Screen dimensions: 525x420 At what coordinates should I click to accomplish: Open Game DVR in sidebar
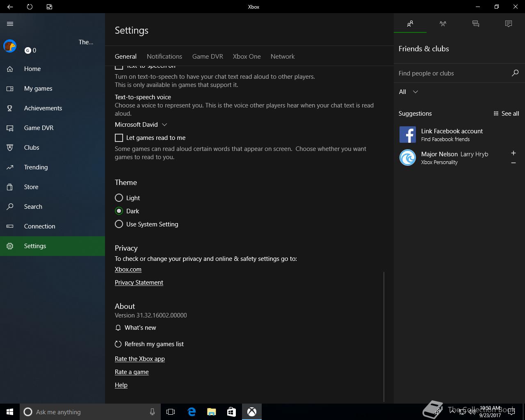pyautogui.click(x=52, y=128)
